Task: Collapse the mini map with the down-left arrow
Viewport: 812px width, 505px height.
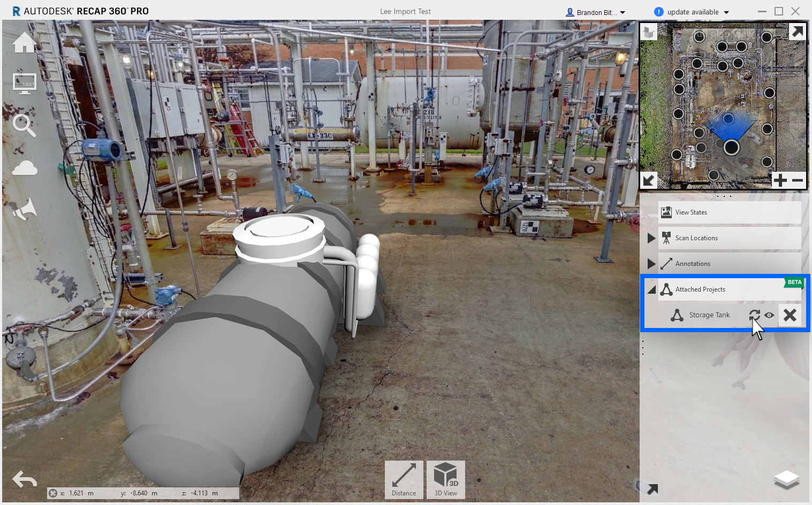Action: click(x=649, y=180)
